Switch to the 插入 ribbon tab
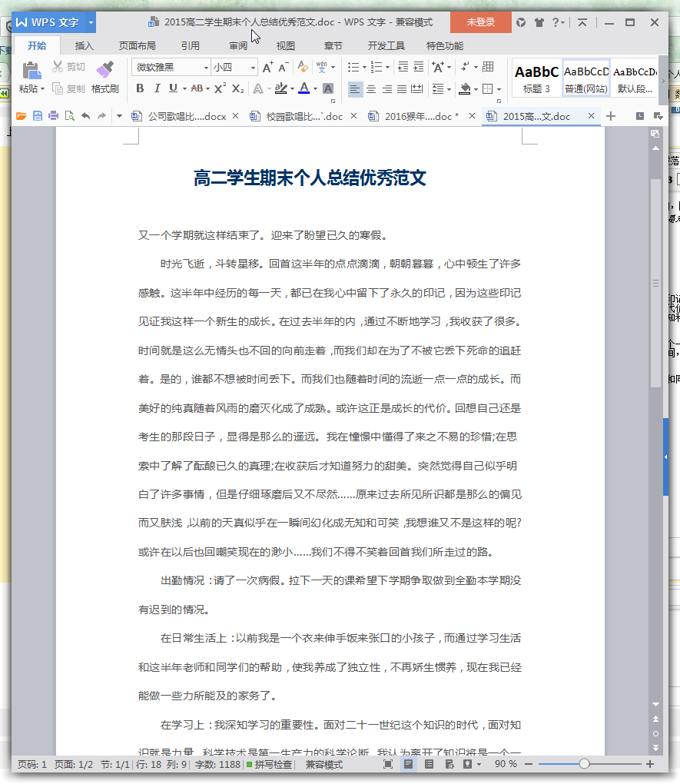This screenshot has width=680, height=784. (84, 45)
